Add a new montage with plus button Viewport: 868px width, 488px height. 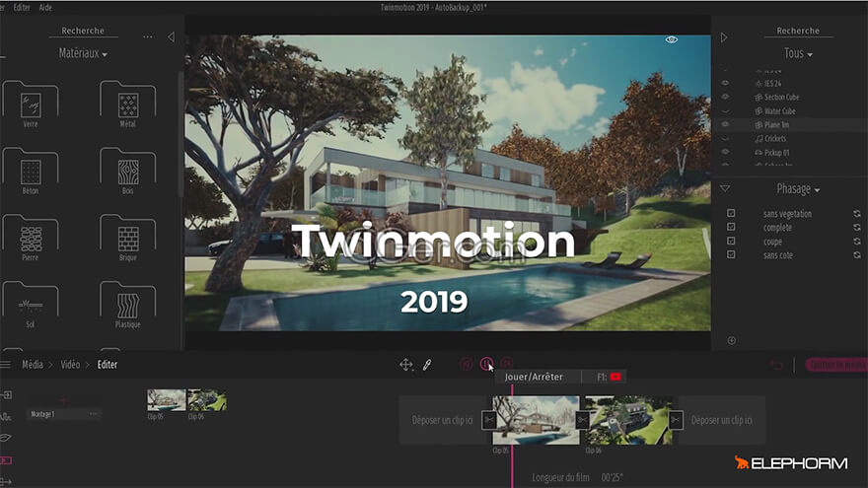click(x=64, y=399)
